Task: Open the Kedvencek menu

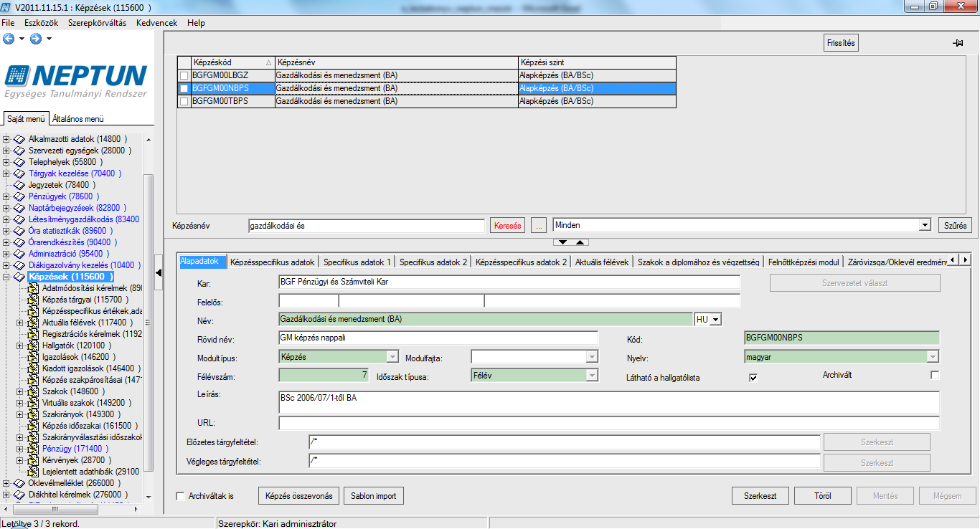Action: [156, 23]
